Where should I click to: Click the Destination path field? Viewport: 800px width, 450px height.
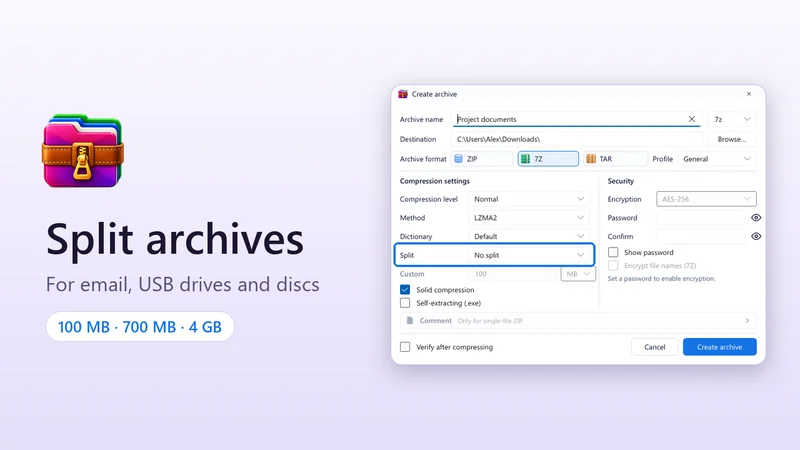[577, 139]
